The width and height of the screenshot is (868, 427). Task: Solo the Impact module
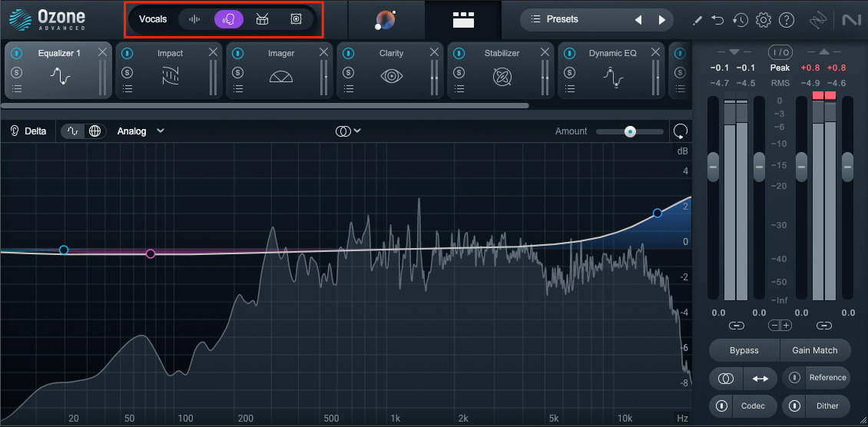click(128, 72)
